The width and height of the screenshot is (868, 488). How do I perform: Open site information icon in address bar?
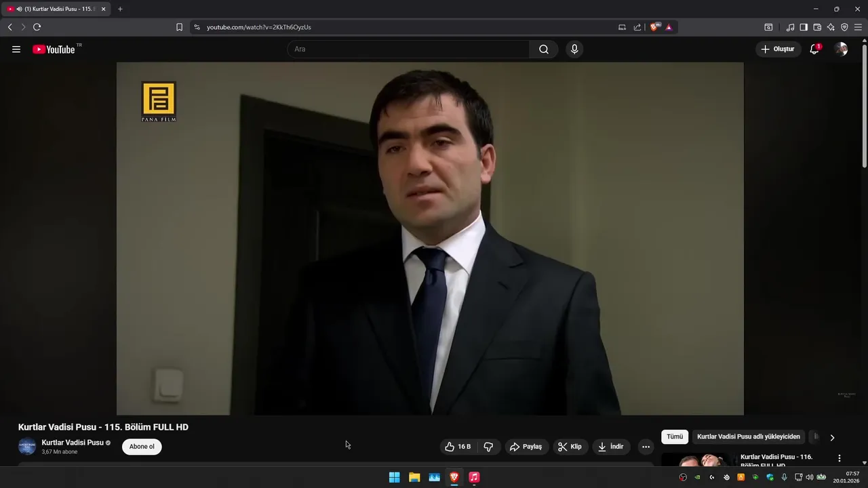click(x=197, y=27)
